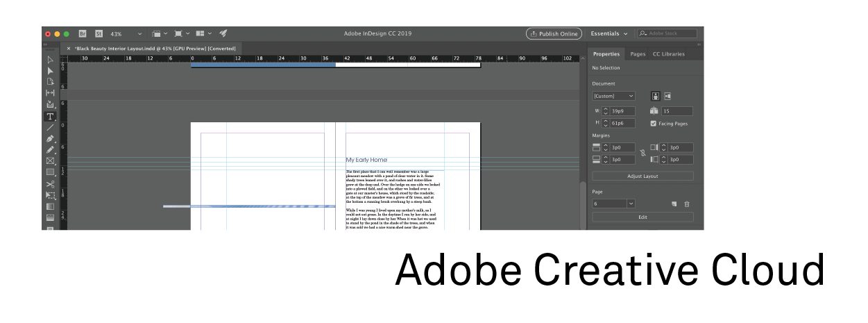Screen dimensions: 868x323
Task: Click the Adjust Layout button
Action: tap(643, 176)
